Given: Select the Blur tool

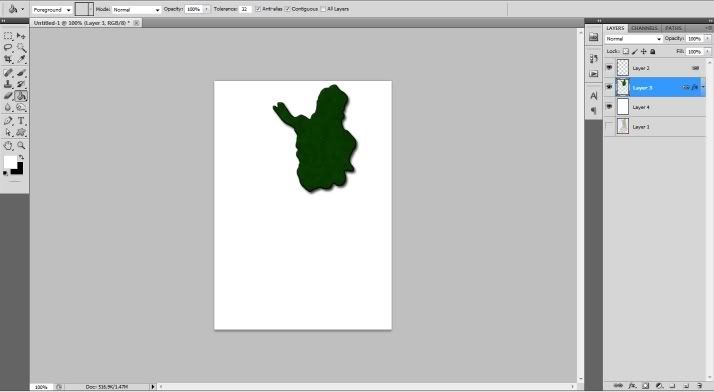Looking at the screenshot, I should click(x=8, y=107).
